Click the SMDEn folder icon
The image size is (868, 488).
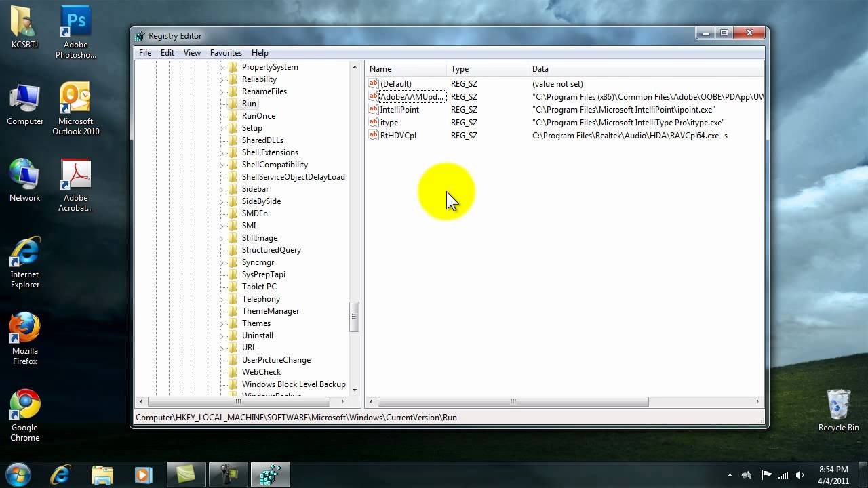tap(233, 213)
